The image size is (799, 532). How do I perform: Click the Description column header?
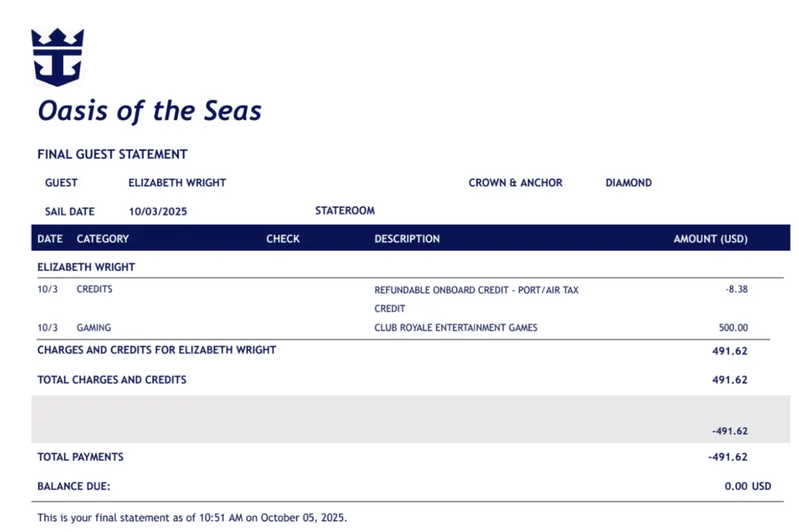click(x=407, y=238)
